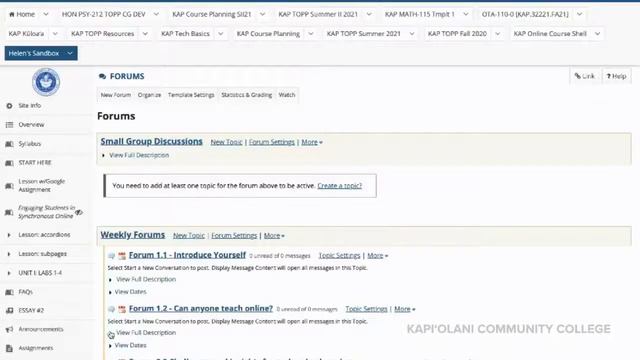
Task: Click New Topic for Weekly Forums
Action: [189, 236]
